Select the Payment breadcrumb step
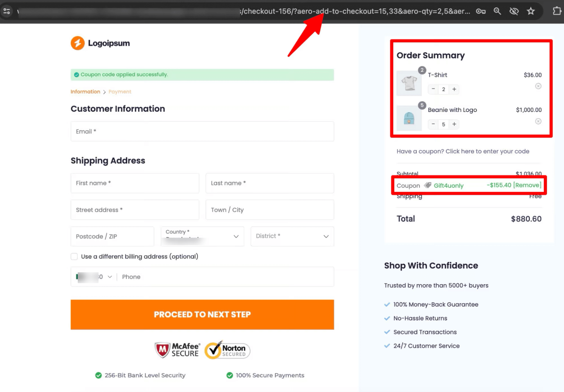The image size is (564, 392). click(x=120, y=92)
